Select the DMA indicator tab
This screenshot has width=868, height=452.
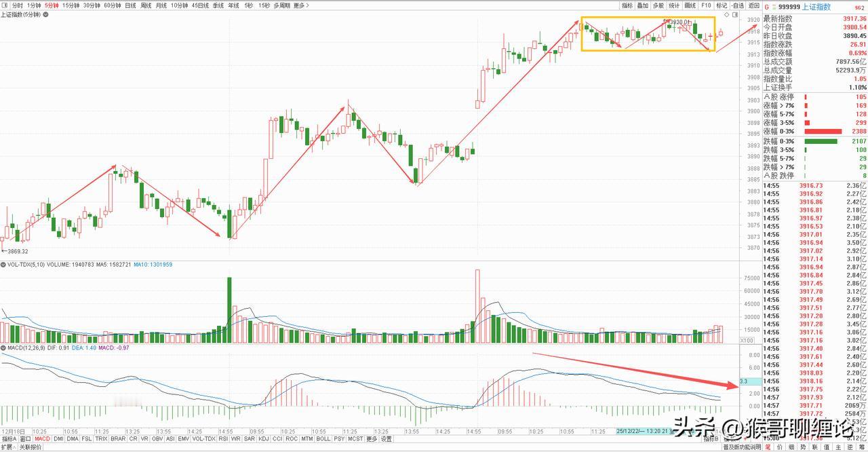pyautogui.click(x=72, y=438)
